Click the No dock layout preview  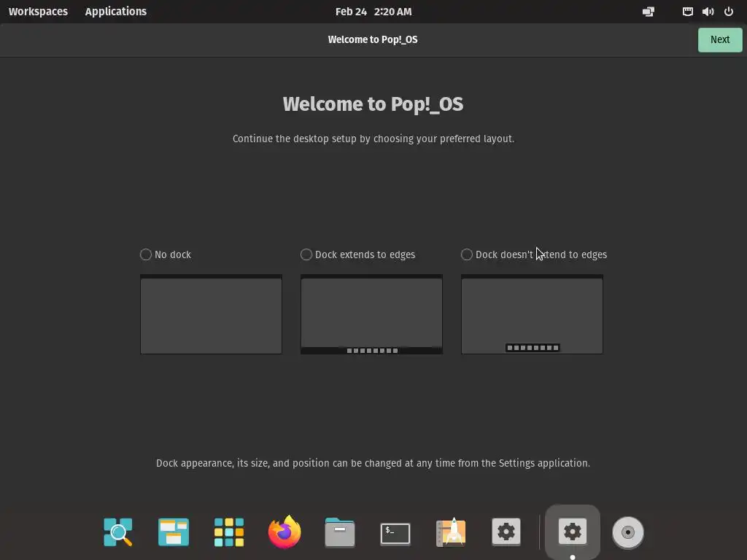pos(211,314)
